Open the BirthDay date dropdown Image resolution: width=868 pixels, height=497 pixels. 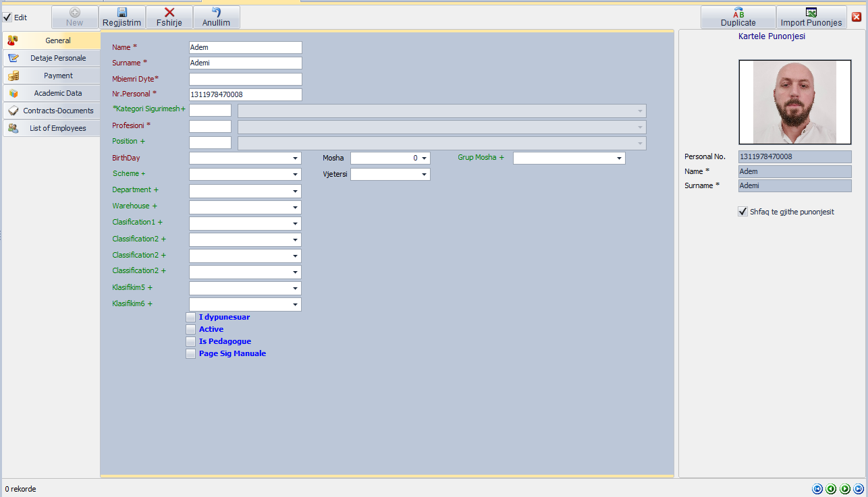pyautogui.click(x=296, y=158)
